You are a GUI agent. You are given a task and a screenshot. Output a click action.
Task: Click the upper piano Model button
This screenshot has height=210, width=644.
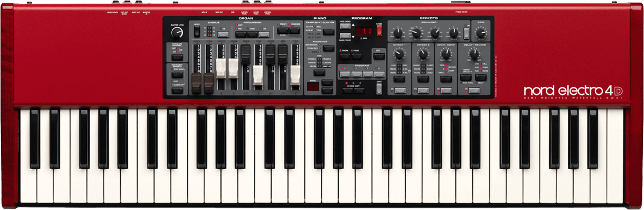point(327,82)
